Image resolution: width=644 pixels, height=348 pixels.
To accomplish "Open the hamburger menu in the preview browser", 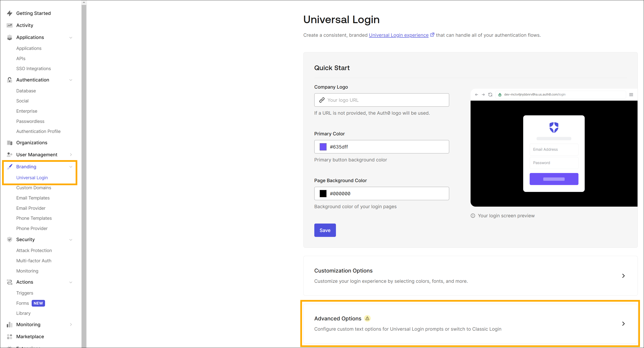I will point(632,95).
